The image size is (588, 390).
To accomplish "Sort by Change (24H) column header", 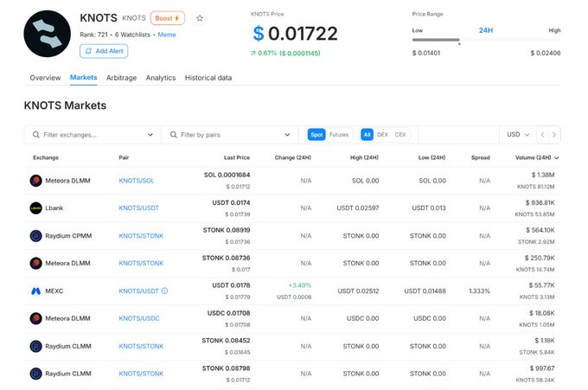I will 292,157.
